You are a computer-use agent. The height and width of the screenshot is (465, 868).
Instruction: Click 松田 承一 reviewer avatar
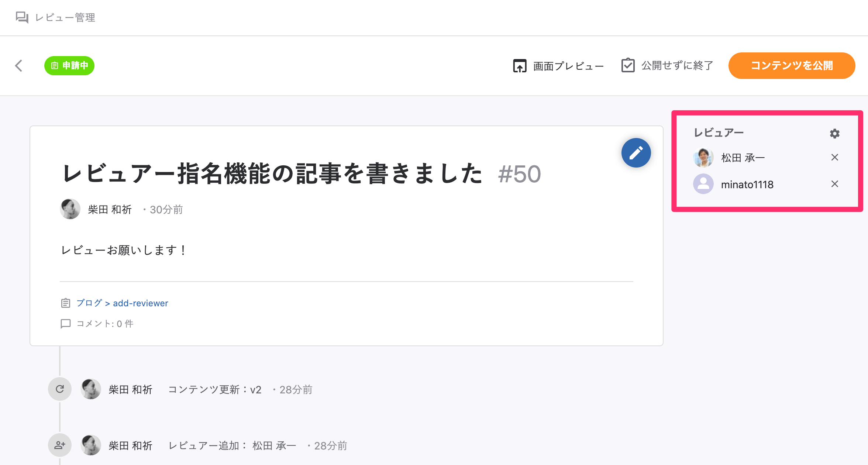tap(703, 158)
